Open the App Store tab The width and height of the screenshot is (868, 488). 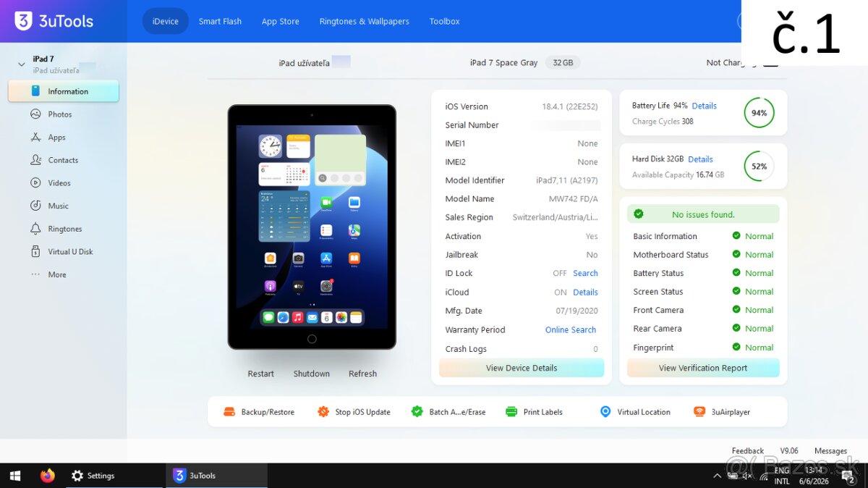[x=281, y=21]
